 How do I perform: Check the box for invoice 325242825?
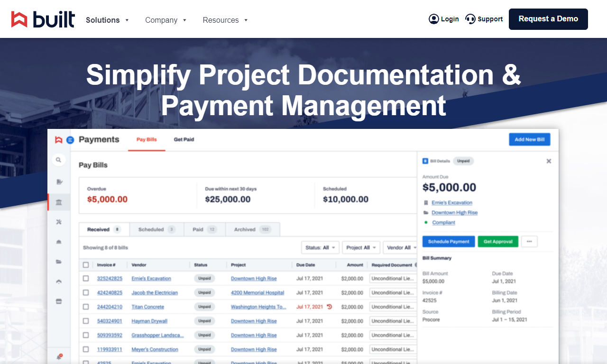click(x=86, y=278)
